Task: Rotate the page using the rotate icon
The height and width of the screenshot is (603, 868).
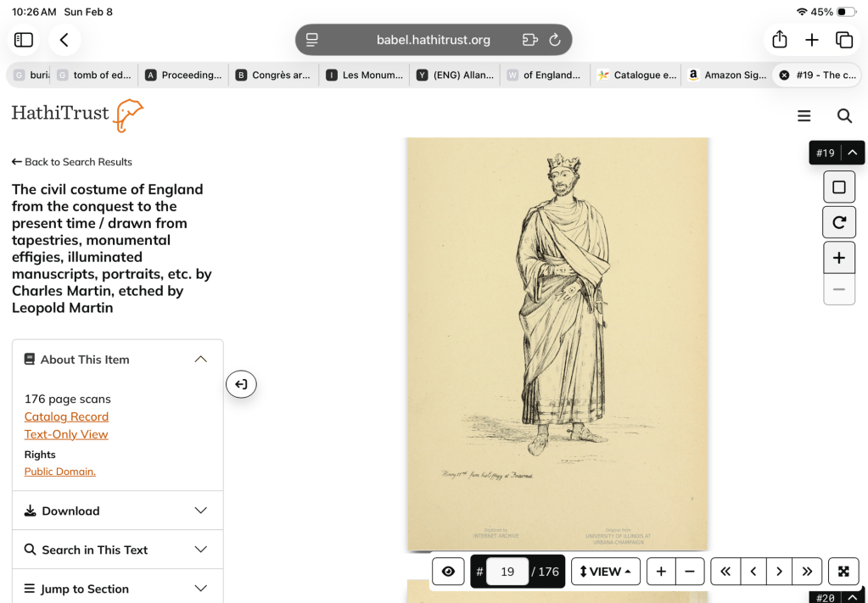Action: coord(838,222)
